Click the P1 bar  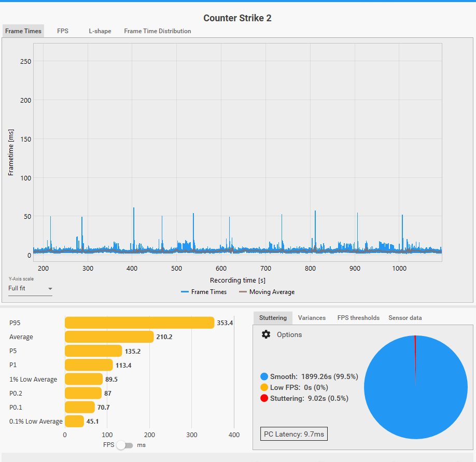pos(89,365)
